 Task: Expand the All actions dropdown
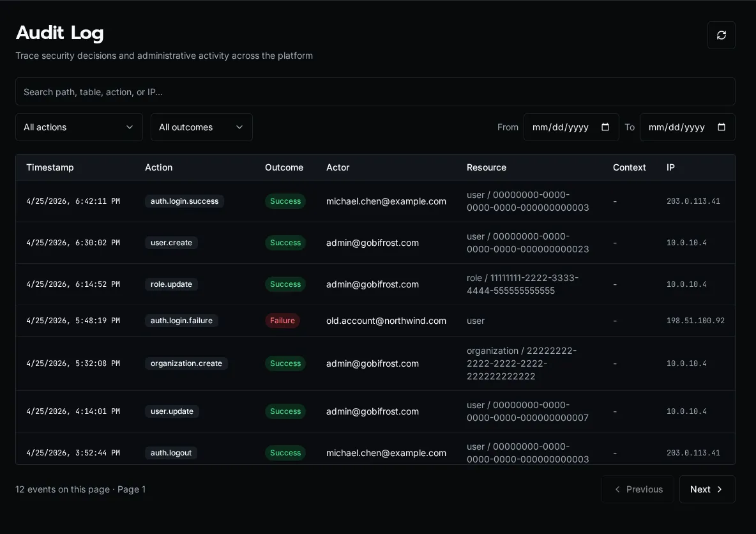pos(79,127)
